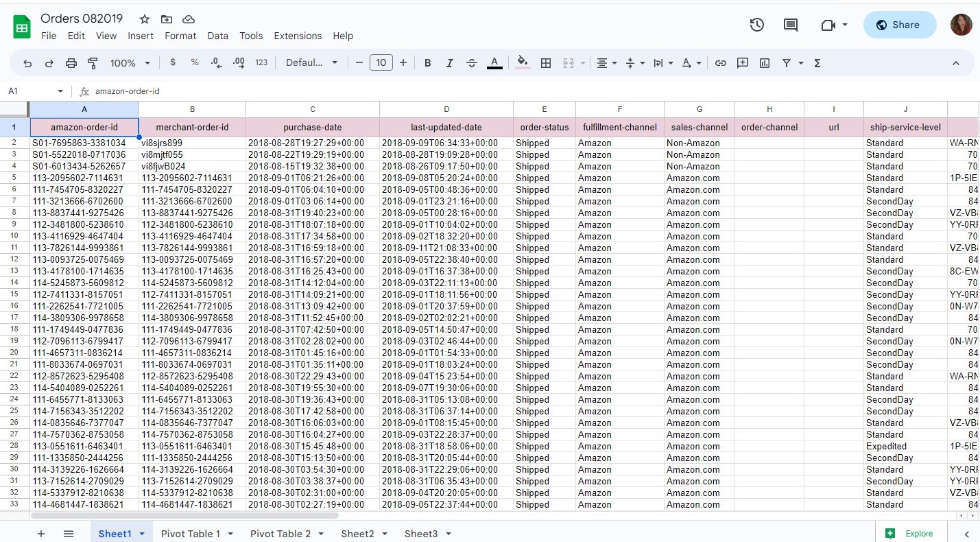The width and height of the screenshot is (980, 542).
Task: Open the filter views dropdown arrow
Action: pyautogui.click(x=800, y=63)
